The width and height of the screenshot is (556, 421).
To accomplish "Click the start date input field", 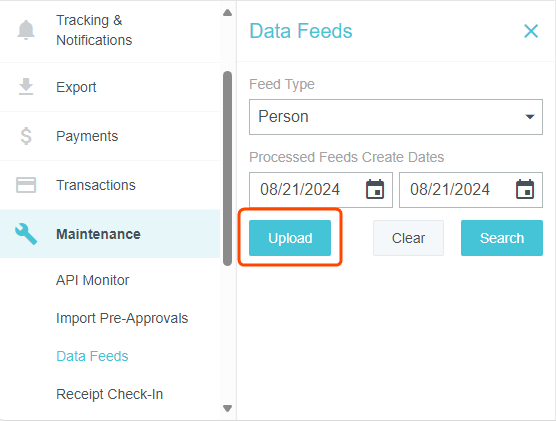I will click(x=321, y=190).
